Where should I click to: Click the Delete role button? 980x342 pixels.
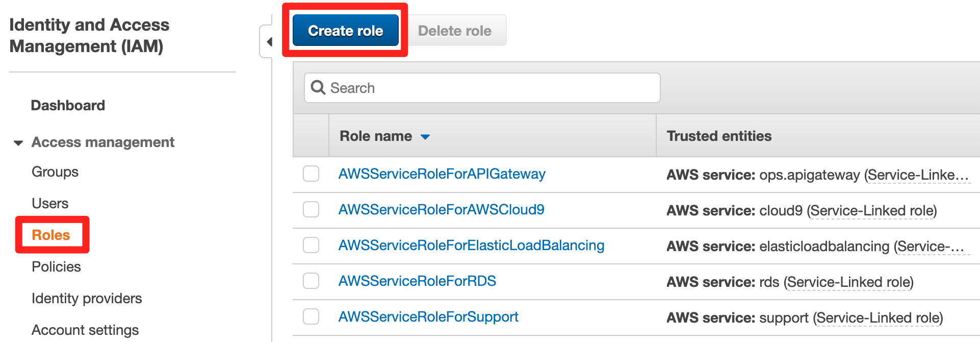[455, 31]
